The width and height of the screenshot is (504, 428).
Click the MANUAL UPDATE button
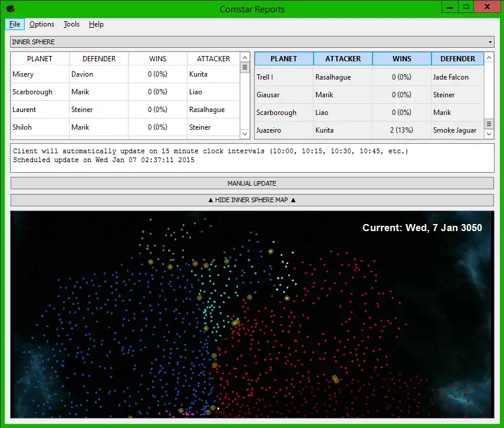click(x=252, y=183)
